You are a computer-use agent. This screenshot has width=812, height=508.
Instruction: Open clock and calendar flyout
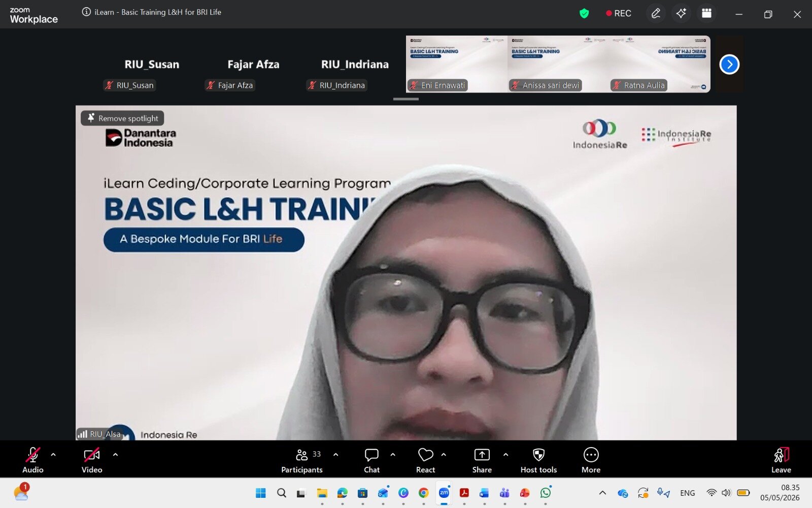click(780, 493)
